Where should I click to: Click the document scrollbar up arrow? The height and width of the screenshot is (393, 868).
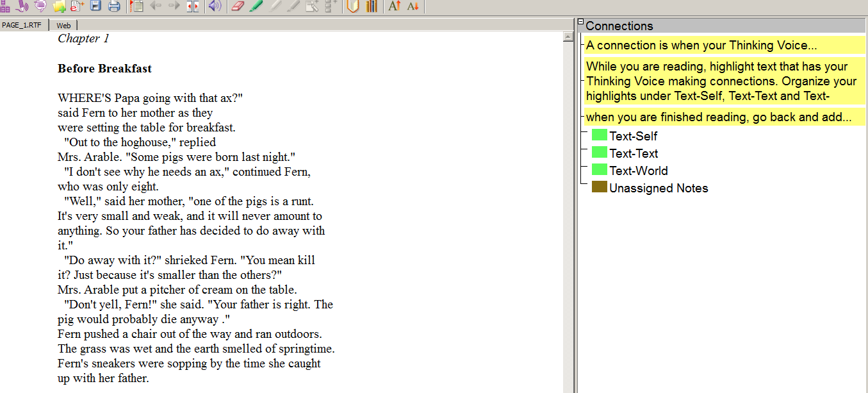pos(568,37)
